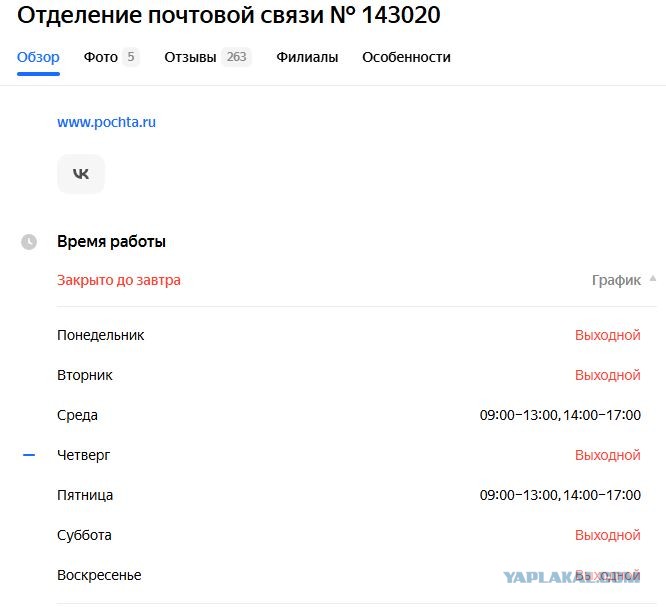Click the Yaplakal watermark logo
Image resolution: width=666 pixels, height=607 pixels.
[571, 577]
